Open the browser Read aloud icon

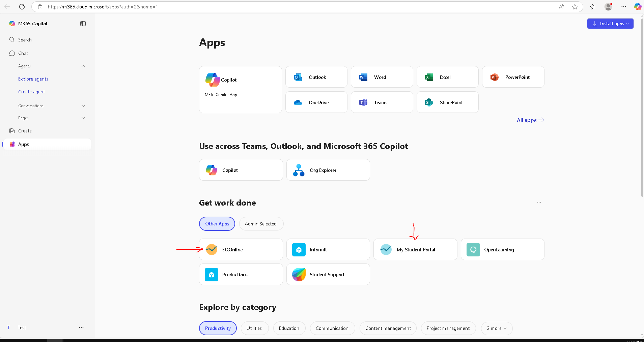[561, 7]
